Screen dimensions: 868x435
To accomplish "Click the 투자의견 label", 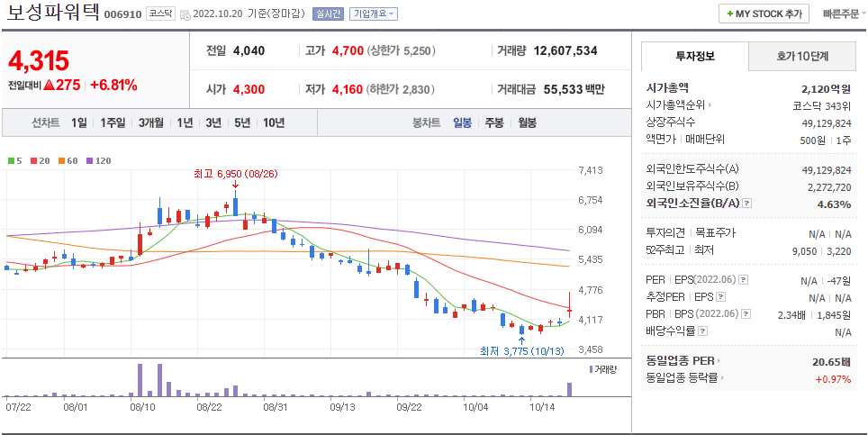I will [x=665, y=233].
